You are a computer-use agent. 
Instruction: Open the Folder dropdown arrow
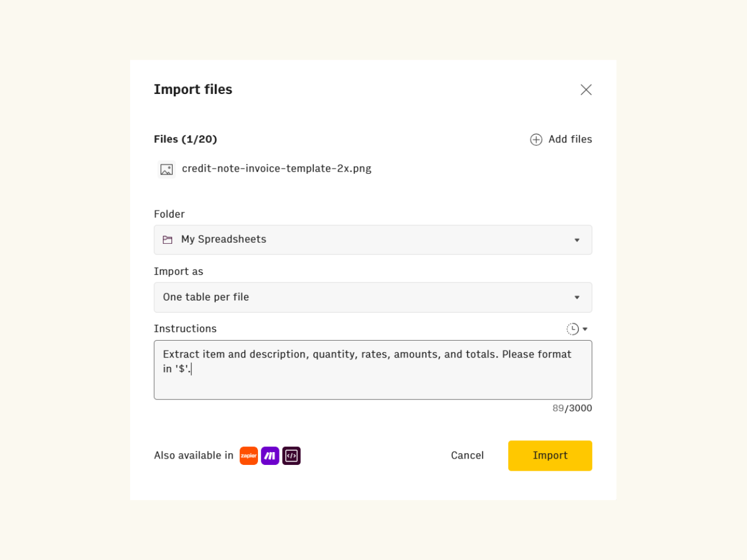click(x=577, y=240)
